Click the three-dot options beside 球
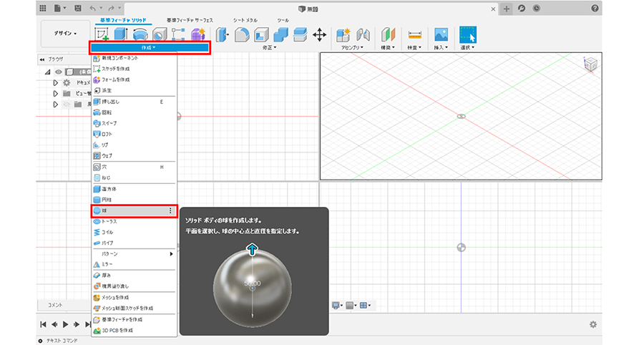 pyautogui.click(x=170, y=211)
